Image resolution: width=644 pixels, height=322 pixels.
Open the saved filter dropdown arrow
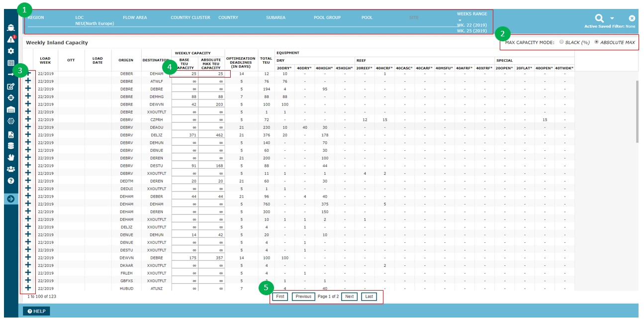pos(612,18)
